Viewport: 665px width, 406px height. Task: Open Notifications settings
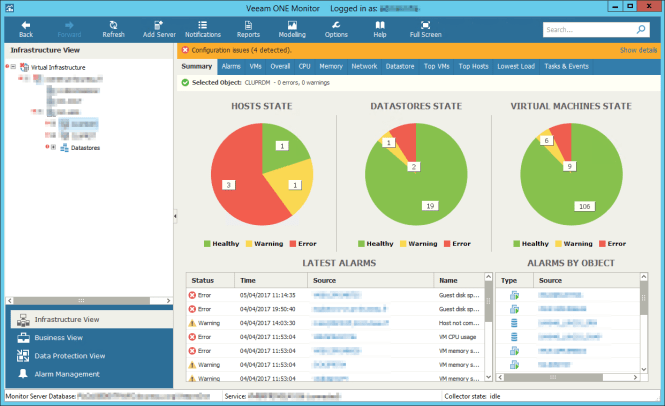tap(203, 29)
